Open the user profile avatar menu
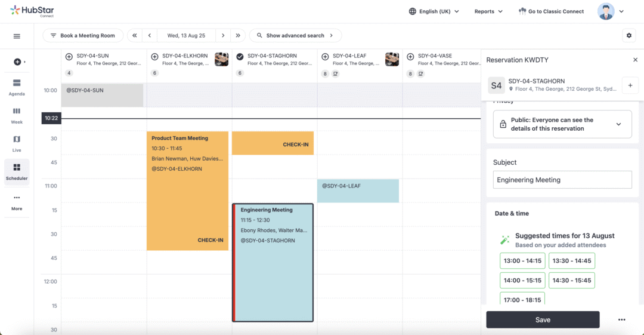 606,11
